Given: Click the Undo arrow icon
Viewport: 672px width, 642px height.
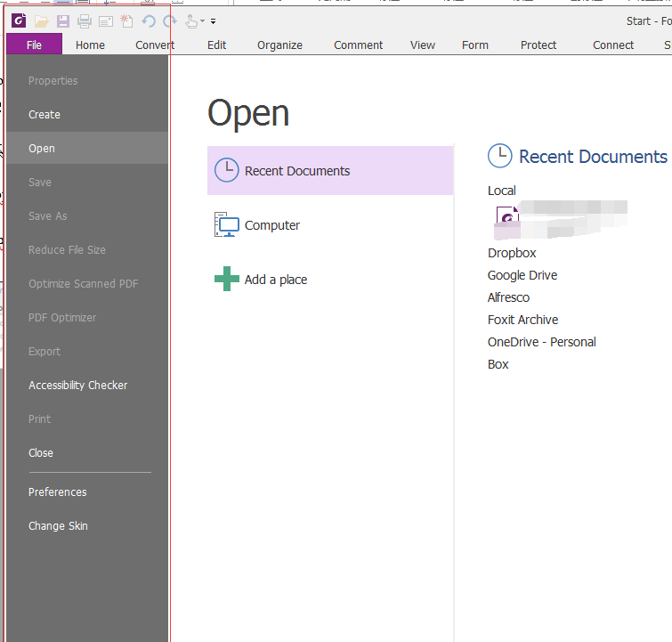Looking at the screenshot, I should click(149, 20).
